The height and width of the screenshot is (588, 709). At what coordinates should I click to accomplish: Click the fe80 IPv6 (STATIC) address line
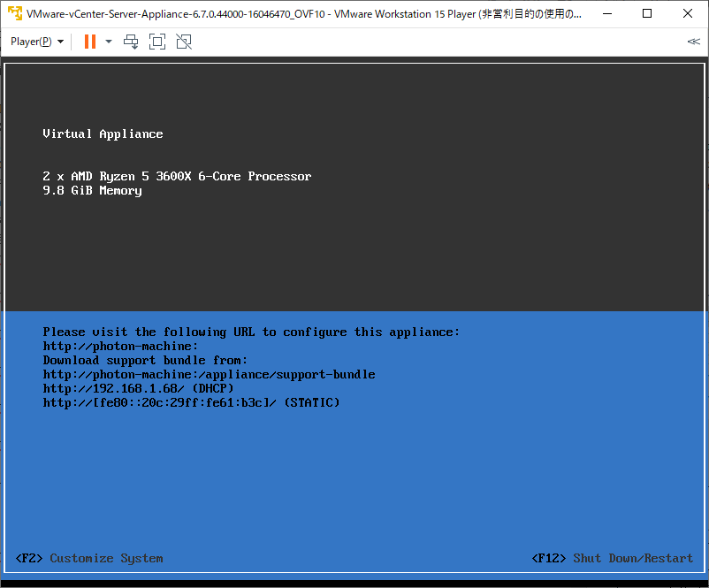(x=191, y=402)
